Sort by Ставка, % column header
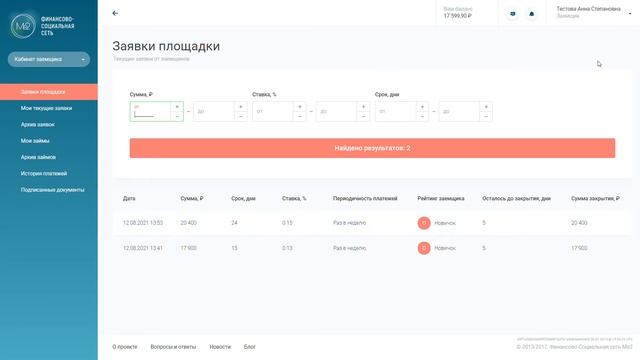 pos(294,198)
